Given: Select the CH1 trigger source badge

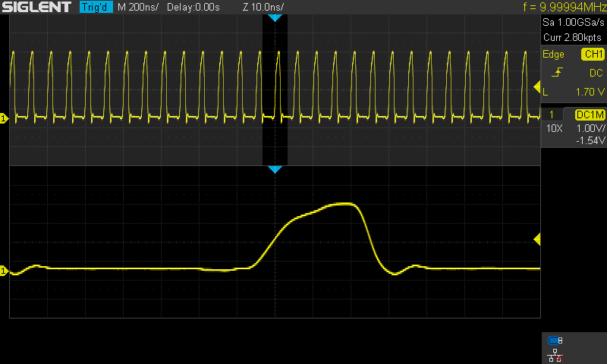Looking at the screenshot, I should click(x=593, y=54).
